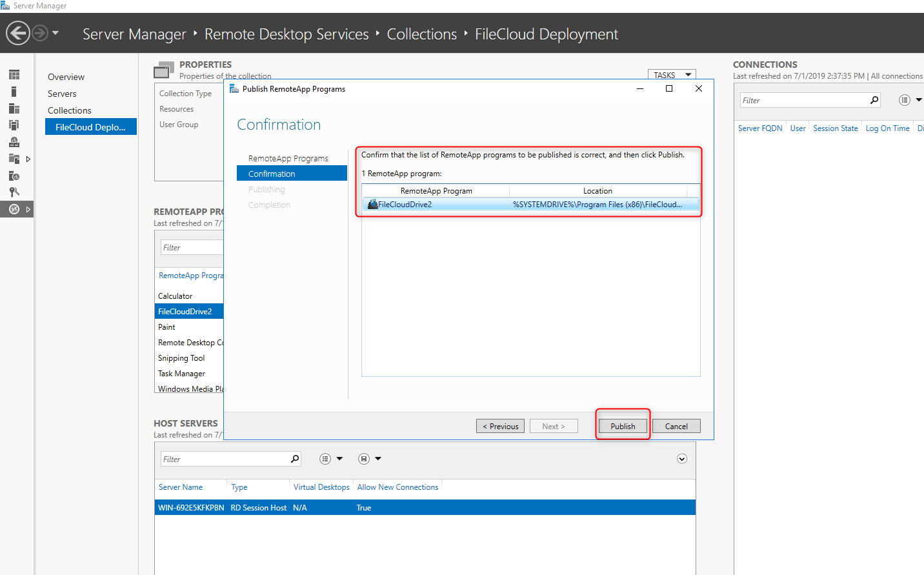Open list view options dropdown in Host Servers
This screenshot has width=924, height=575.
331,459
